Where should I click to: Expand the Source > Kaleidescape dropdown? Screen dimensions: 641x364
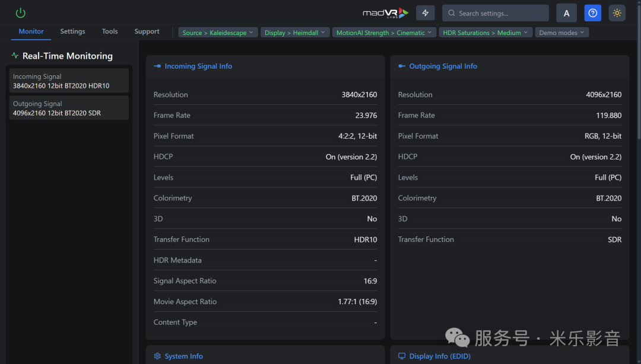tap(218, 33)
